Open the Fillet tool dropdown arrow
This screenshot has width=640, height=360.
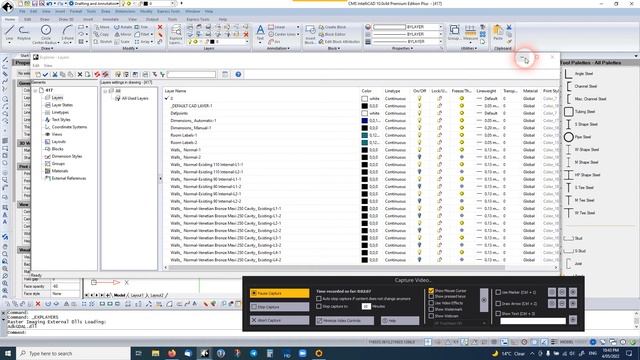click(152, 34)
